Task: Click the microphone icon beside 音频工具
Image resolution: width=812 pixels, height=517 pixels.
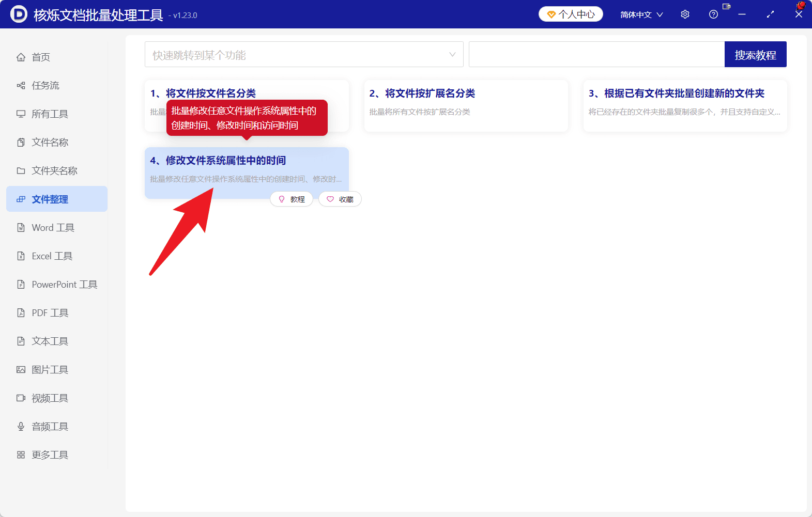Action: click(x=21, y=426)
